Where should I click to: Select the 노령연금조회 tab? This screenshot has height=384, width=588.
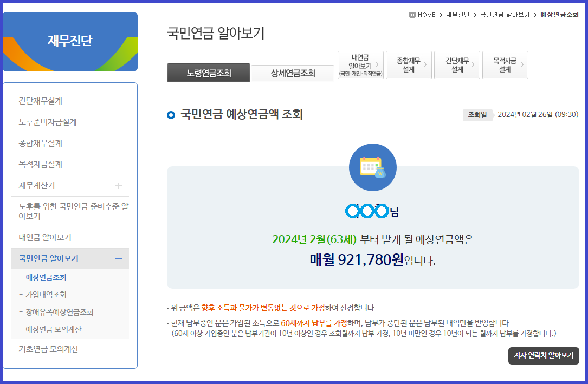208,73
